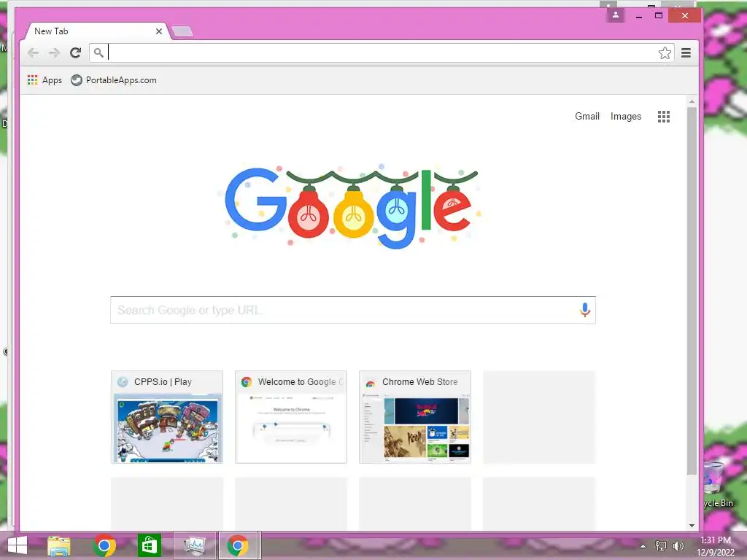Open the taskbar clock showing 1:31 PM
The height and width of the screenshot is (560, 747).
716,546
